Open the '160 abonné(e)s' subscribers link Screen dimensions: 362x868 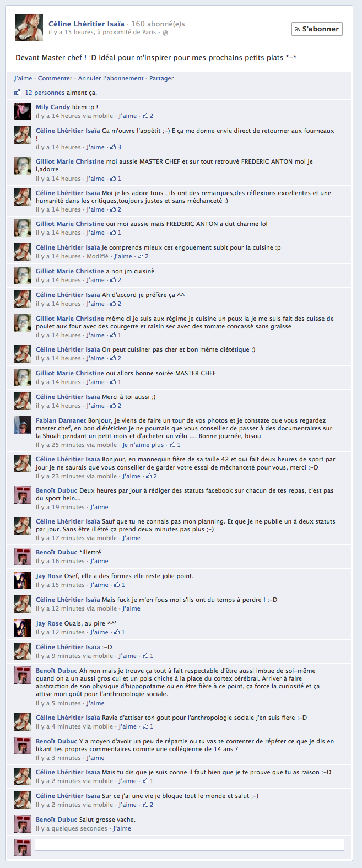pos(158,24)
